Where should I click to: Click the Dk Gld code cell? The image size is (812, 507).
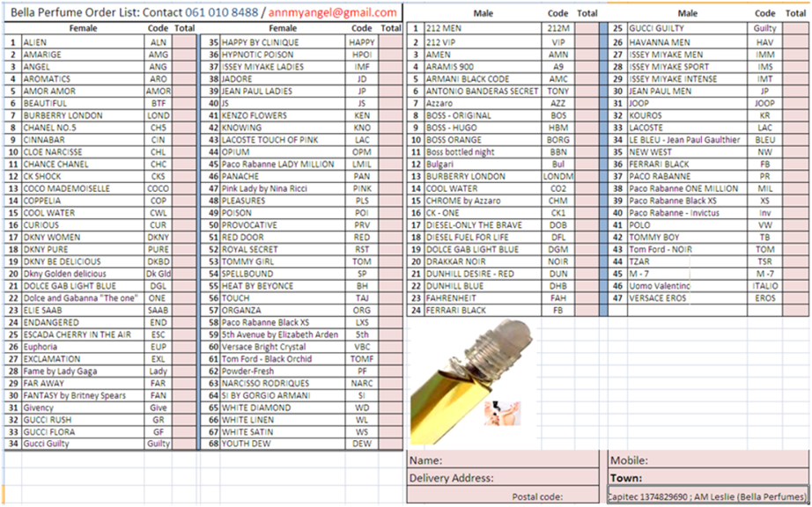[x=159, y=274]
